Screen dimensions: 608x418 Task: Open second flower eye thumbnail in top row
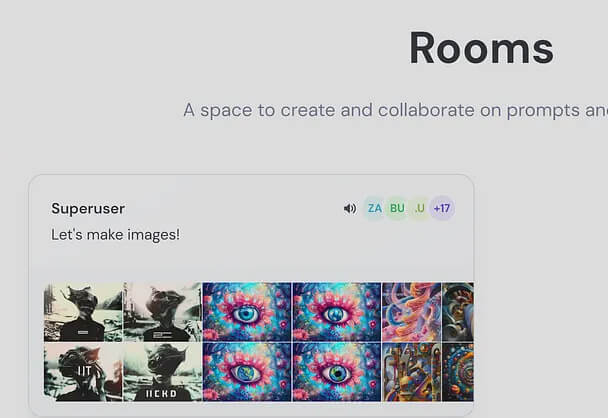click(x=336, y=312)
